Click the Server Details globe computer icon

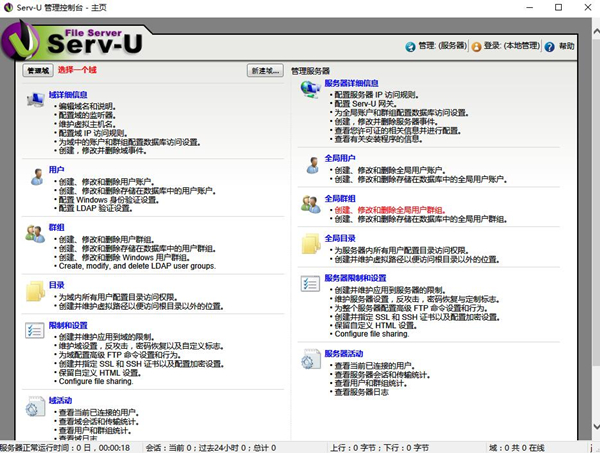point(310,90)
